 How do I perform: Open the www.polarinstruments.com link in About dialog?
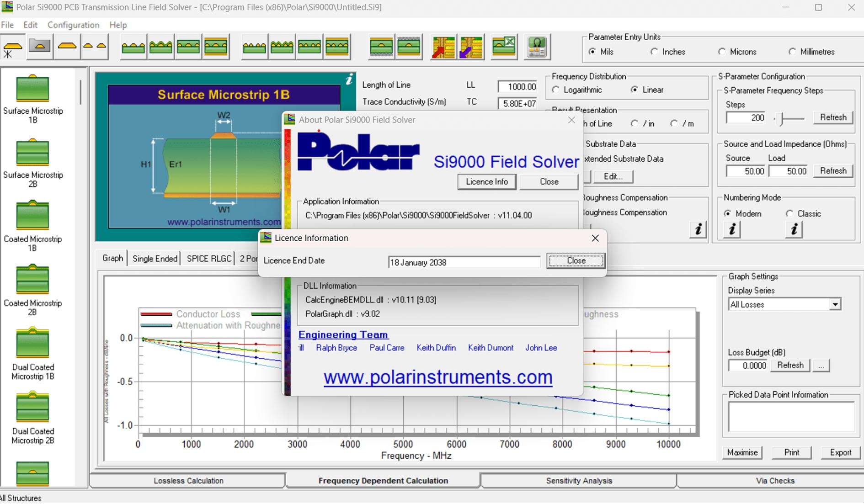pyautogui.click(x=438, y=377)
